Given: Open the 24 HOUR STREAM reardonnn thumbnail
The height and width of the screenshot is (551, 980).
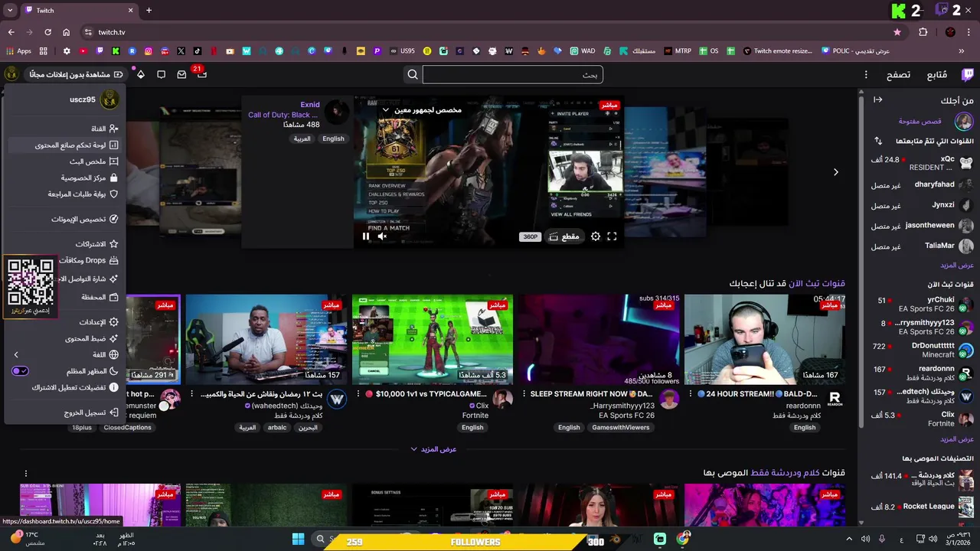Looking at the screenshot, I should pyautogui.click(x=764, y=339).
